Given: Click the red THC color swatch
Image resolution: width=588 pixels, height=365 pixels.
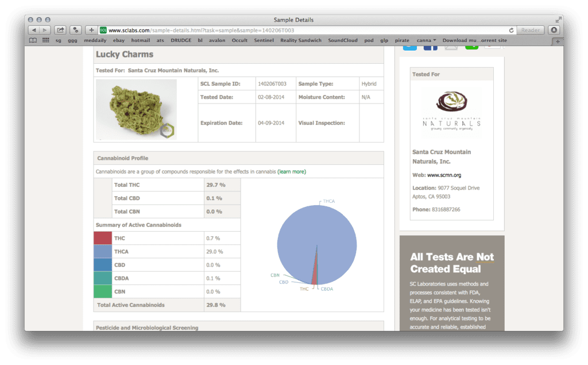Looking at the screenshot, I should click(103, 238).
